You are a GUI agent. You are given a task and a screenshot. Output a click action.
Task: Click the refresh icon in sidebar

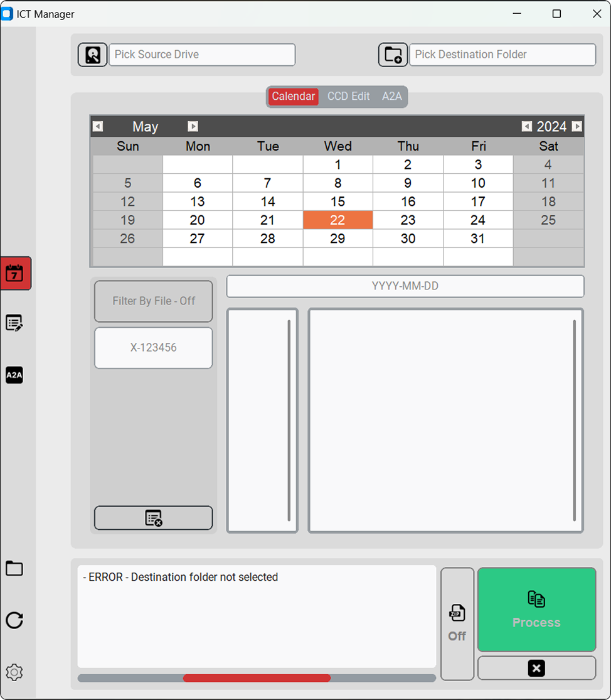coord(14,620)
